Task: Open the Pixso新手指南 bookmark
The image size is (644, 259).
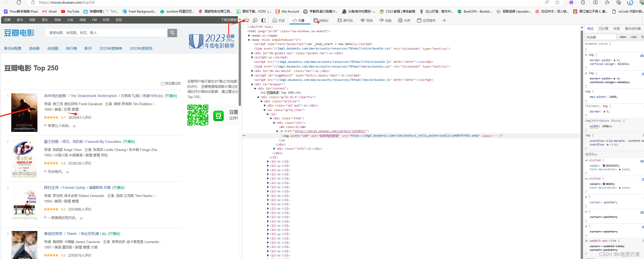Action: coord(21,12)
